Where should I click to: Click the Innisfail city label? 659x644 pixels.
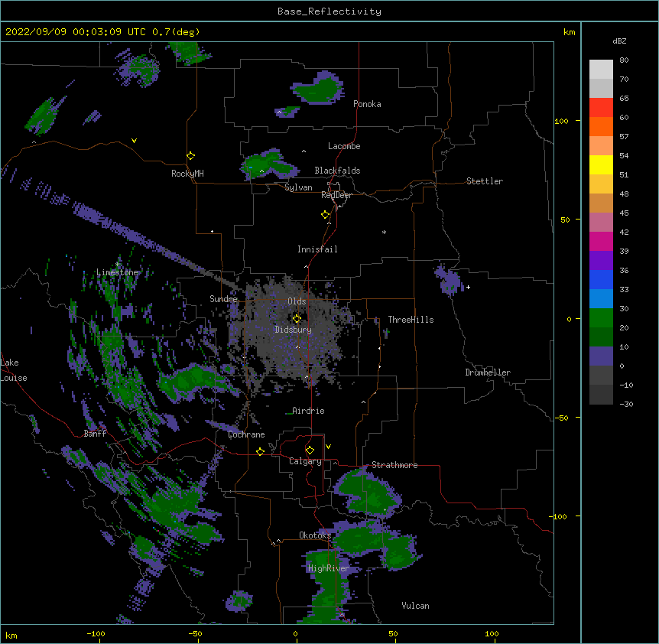317,249
